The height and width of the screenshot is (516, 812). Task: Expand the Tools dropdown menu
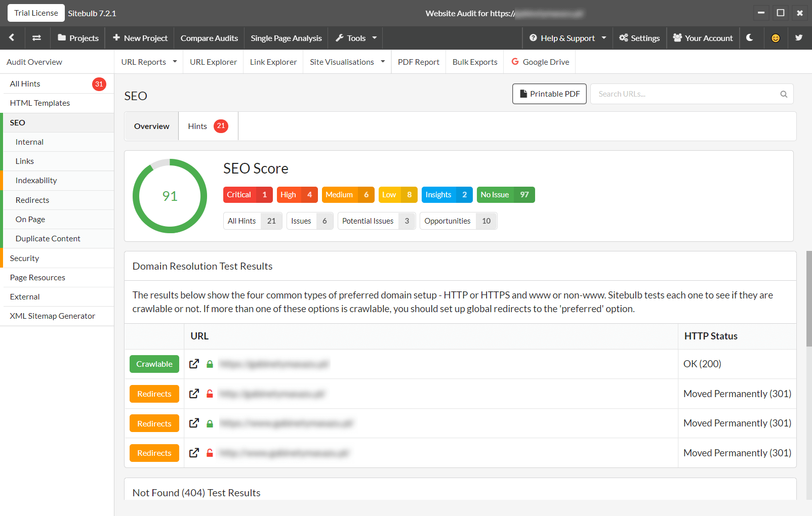[x=356, y=38]
